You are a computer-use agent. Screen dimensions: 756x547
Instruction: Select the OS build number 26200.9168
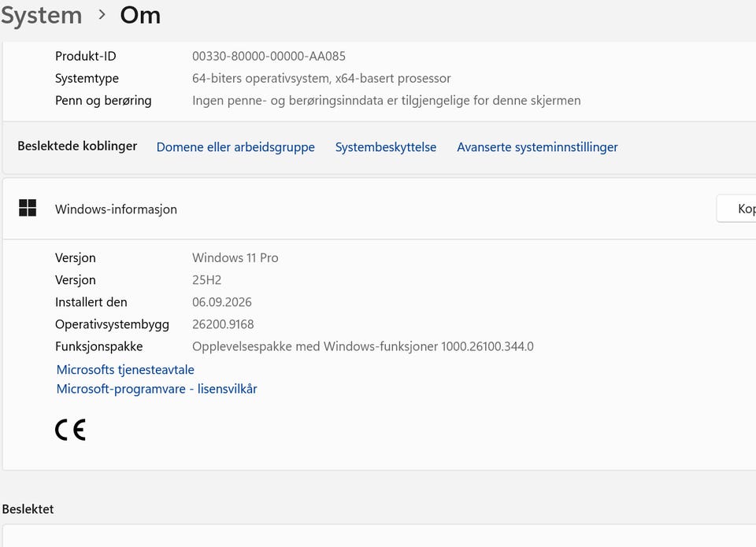223,324
